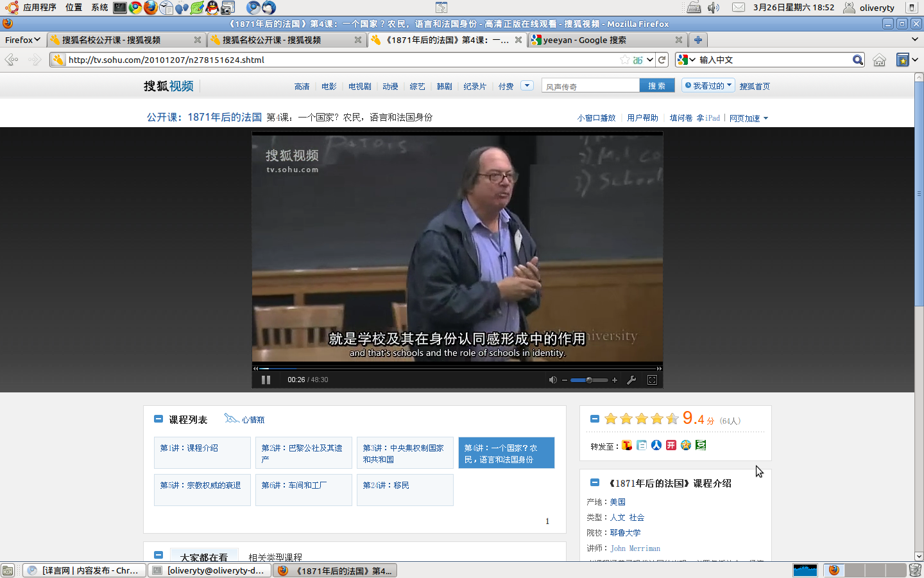Open the 应用程序 applications menu
Image resolution: width=924 pixels, height=578 pixels.
39,8
